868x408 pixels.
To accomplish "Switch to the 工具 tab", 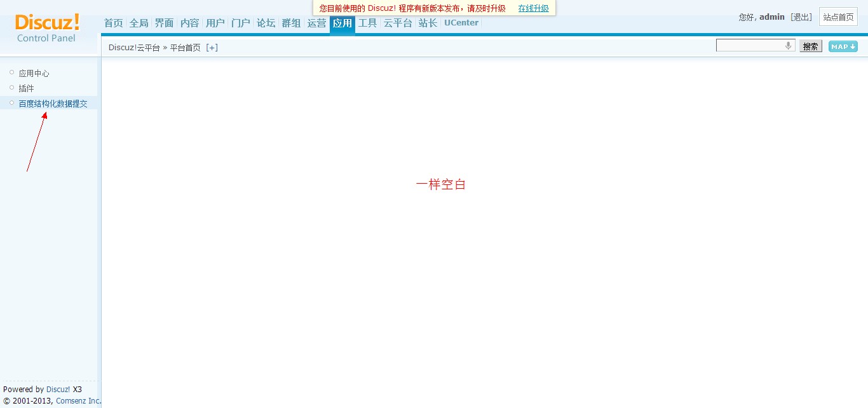I will coord(367,22).
